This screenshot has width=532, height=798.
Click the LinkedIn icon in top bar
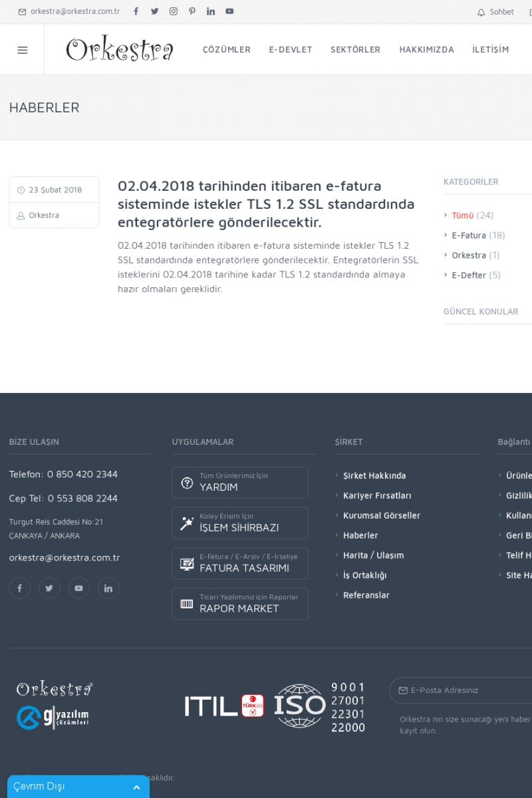point(211,11)
